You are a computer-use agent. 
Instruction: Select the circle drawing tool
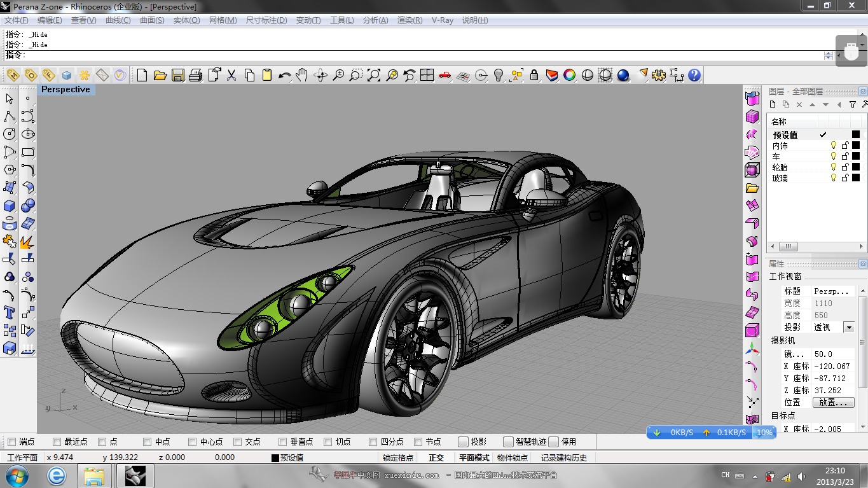click(10, 134)
